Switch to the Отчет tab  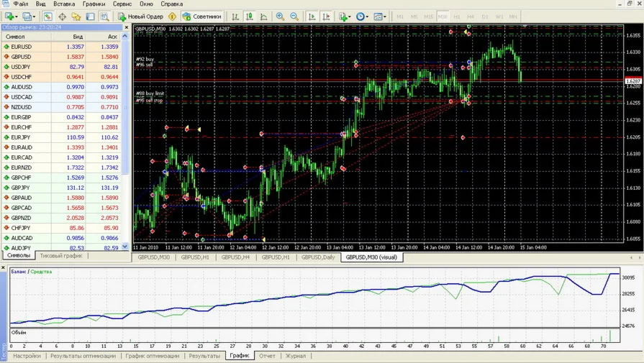click(267, 356)
